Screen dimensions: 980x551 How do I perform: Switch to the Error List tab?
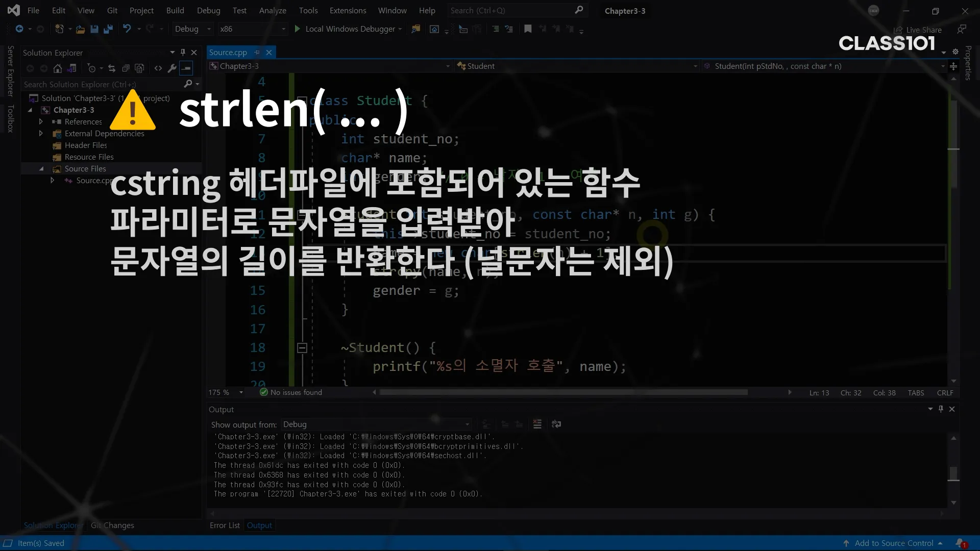coord(225,525)
